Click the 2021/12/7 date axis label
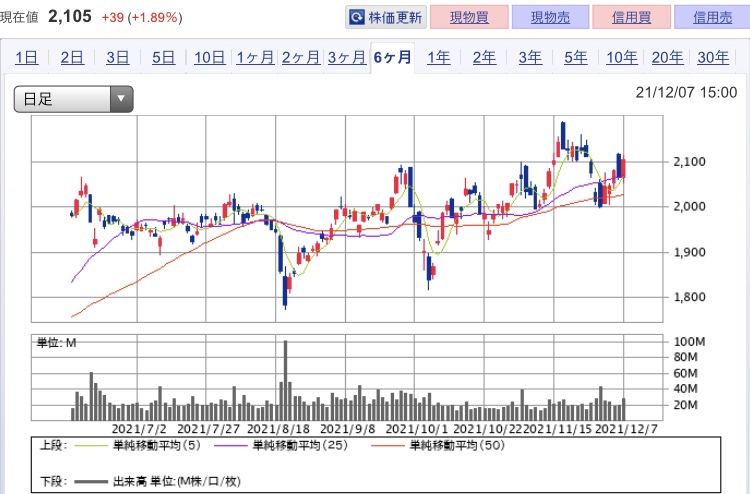This screenshot has height=494, width=750. (x=627, y=428)
